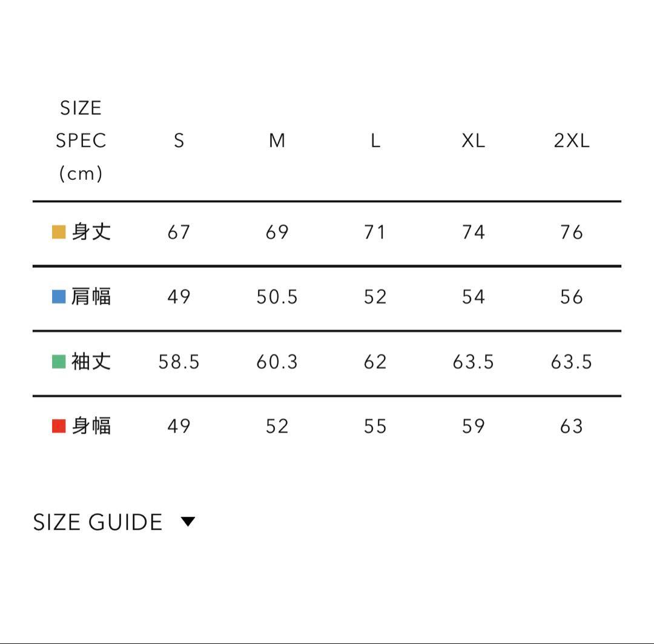Click the yellow 身丈 color square

point(59,232)
